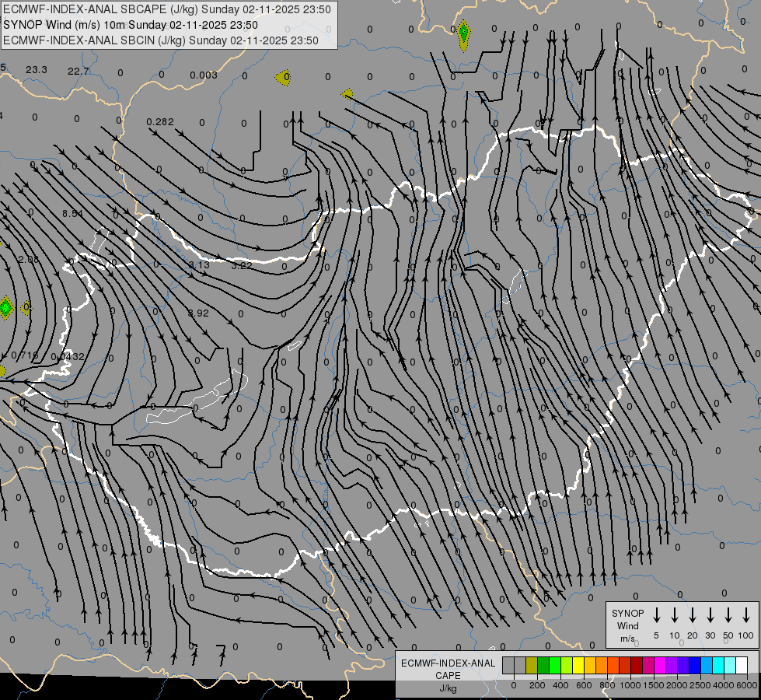This screenshot has height=700, width=761.
Task: Click the value 23.3 on the map
Action: [37, 69]
